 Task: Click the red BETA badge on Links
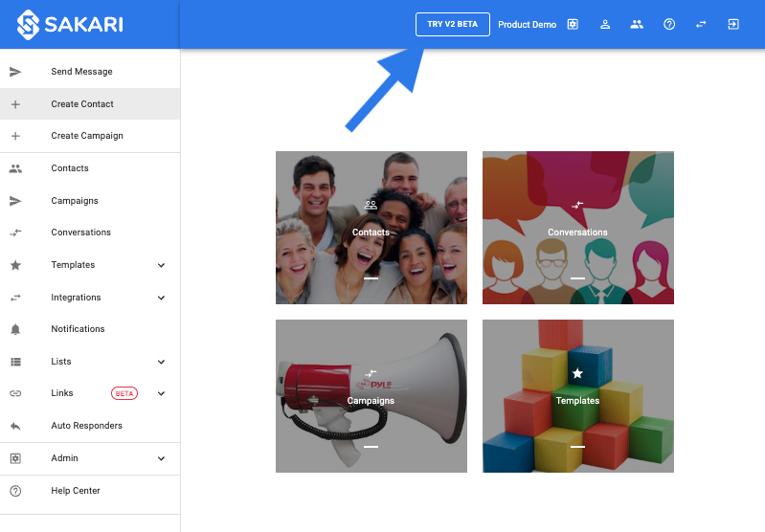tap(124, 393)
